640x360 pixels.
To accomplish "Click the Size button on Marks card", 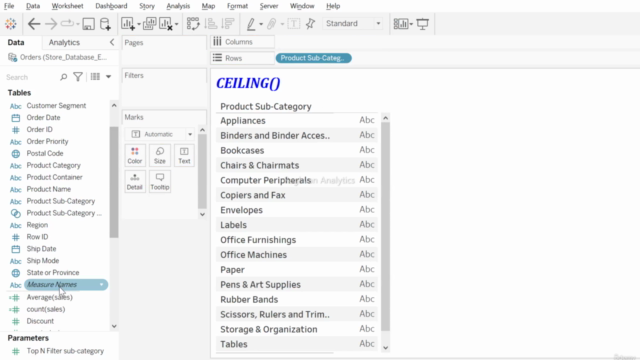I will [160, 156].
